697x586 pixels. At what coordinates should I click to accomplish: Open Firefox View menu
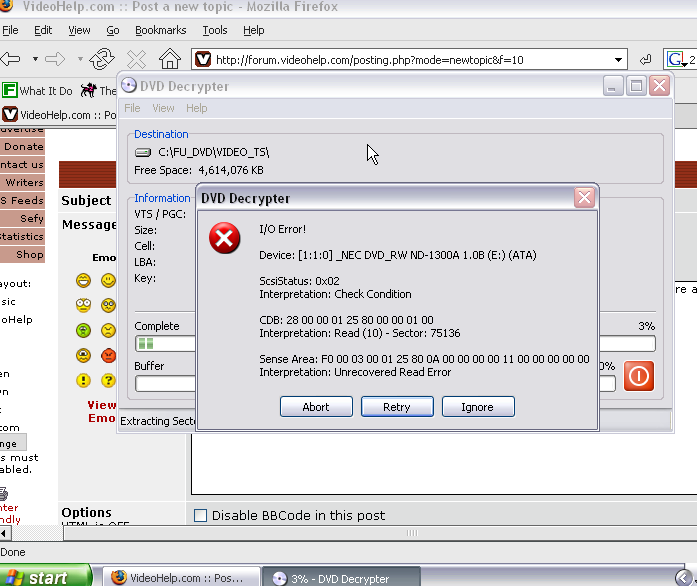click(79, 30)
